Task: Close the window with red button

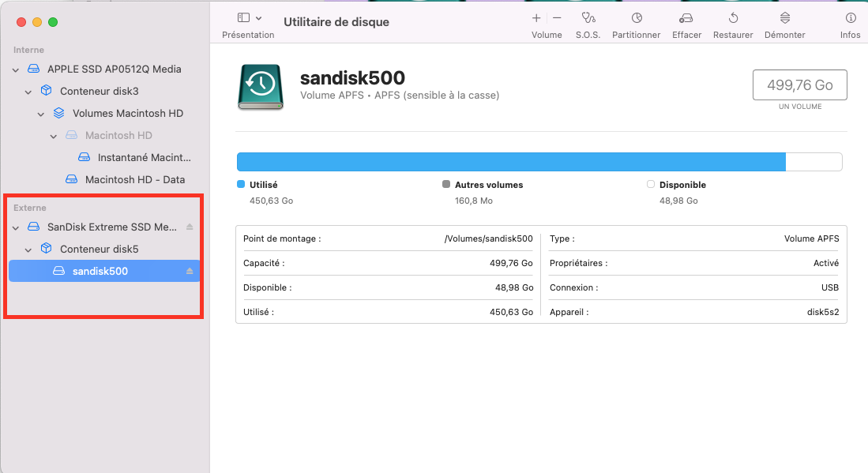Action: (x=21, y=22)
